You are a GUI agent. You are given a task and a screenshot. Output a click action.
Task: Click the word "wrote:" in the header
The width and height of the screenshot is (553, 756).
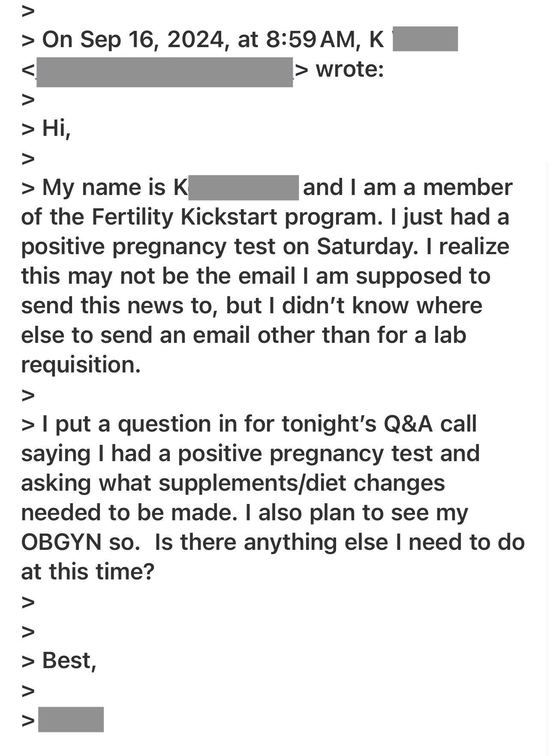coord(350,69)
